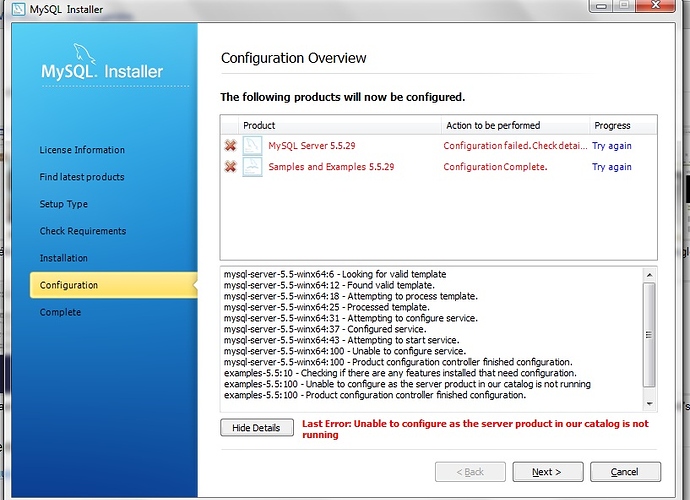This screenshot has width=690, height=500.
Task: Click log line 'Configured service.'
Action: [325, 329]
